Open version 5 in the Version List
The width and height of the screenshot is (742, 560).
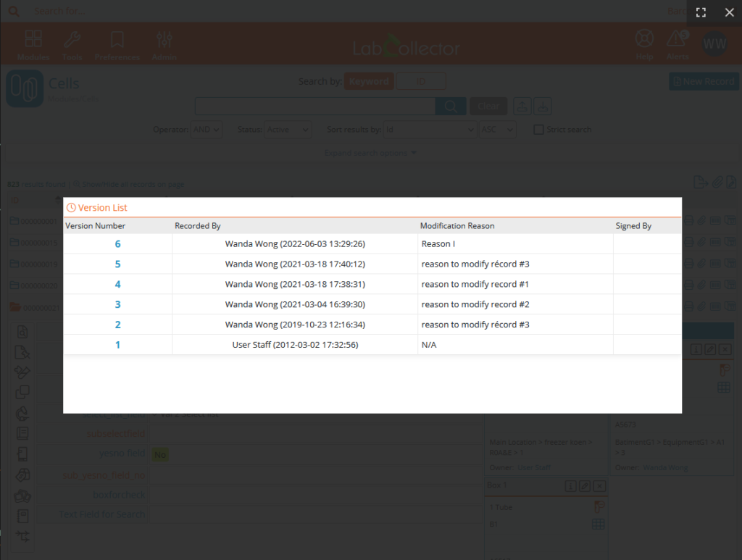pyautogui.click(x=118, y=264)
